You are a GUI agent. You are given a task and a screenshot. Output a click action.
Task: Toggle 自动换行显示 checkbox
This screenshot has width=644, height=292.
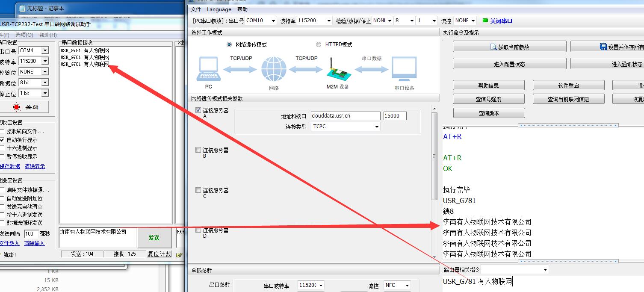(x=2, y=140)
